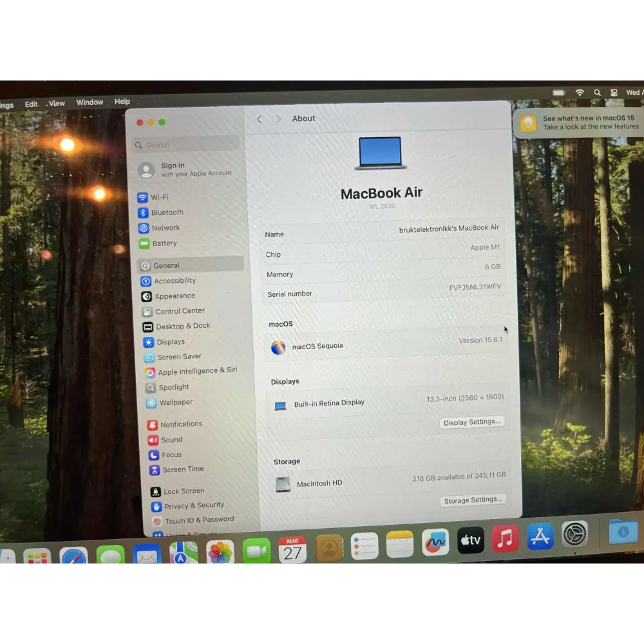This screenshot has width=644, height=644.
Task: Click the Built-in Retina Display row
Action: [x=387, y=401]
